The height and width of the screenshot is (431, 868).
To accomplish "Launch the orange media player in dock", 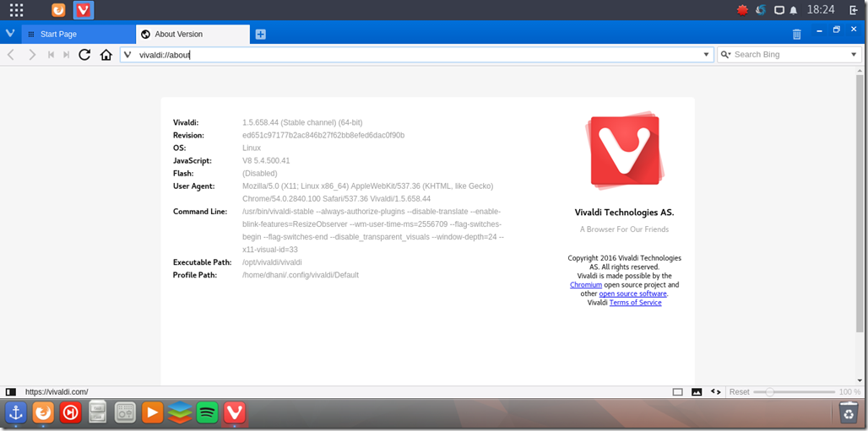I will click(x=152, y=412).
